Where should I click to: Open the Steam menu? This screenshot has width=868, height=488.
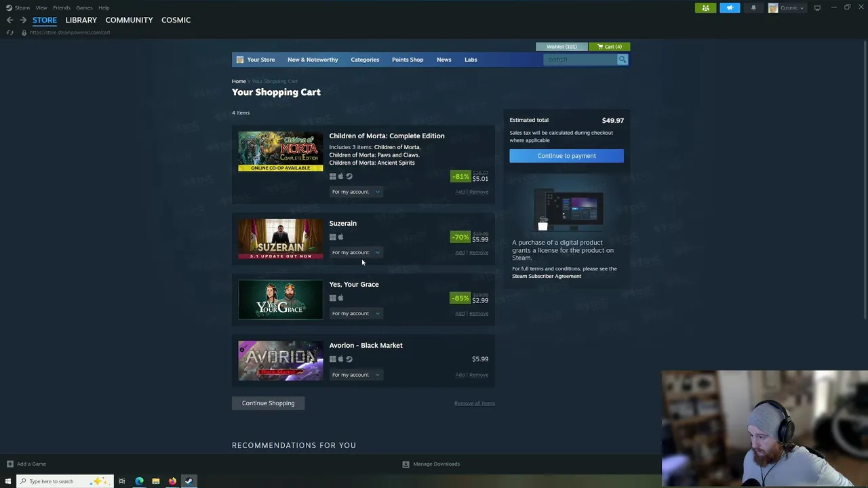22,7
